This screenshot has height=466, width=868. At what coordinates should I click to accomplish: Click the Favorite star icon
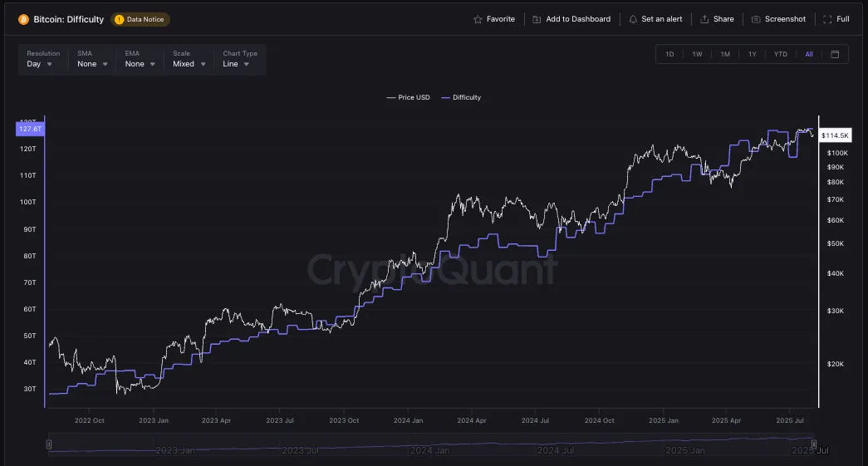[478, 19]
